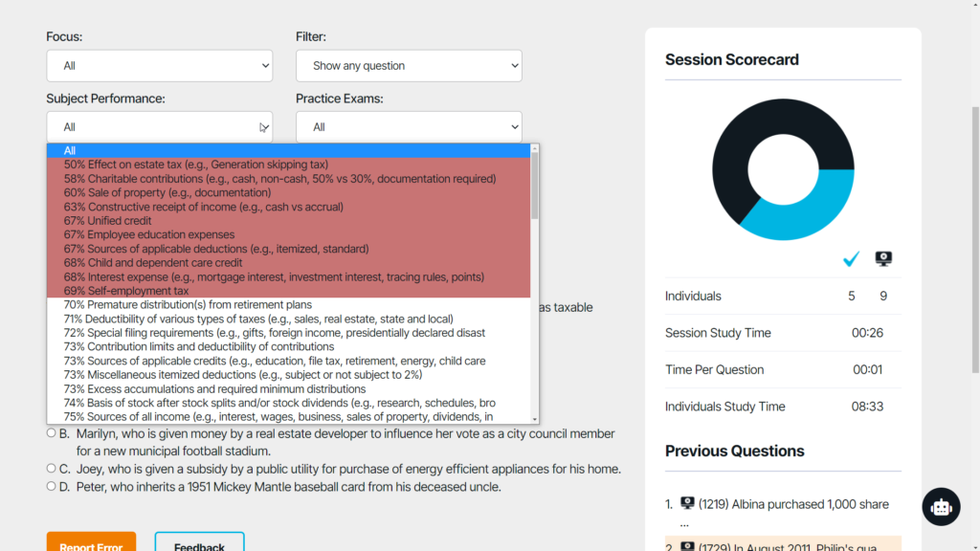Screen dimensions: 980x551
Task: Open the chatbot robot assistant icon
Action: coord(941,507)
